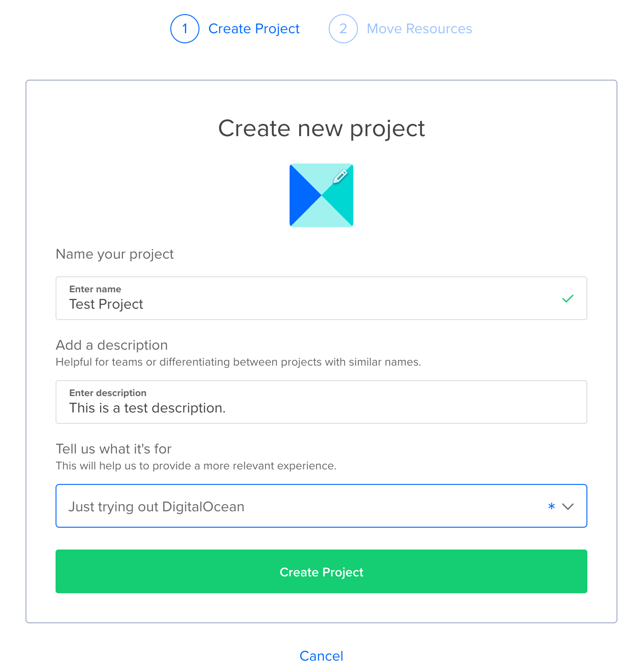Click the green checkmark in the name field
The height and width of the screenshot is (672, 642).
[x=567, y=299]
